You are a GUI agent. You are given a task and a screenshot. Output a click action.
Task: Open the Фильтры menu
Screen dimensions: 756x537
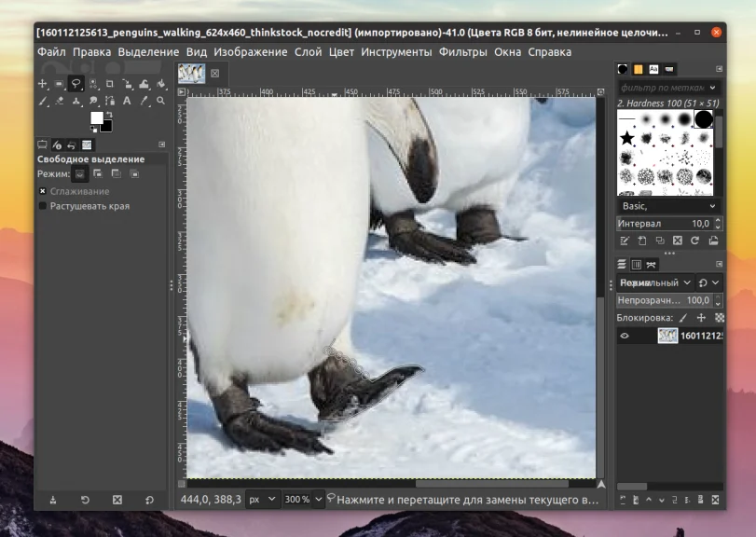tap(463, 52)
